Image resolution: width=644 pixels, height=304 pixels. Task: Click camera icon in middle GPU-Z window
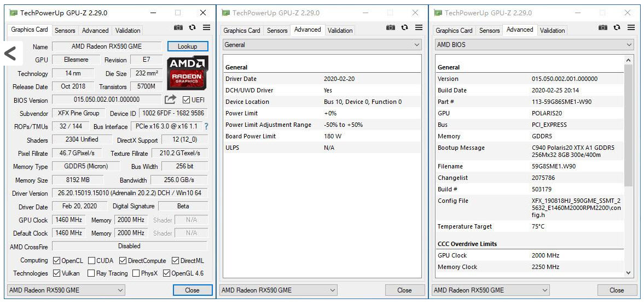click(391, 27)
